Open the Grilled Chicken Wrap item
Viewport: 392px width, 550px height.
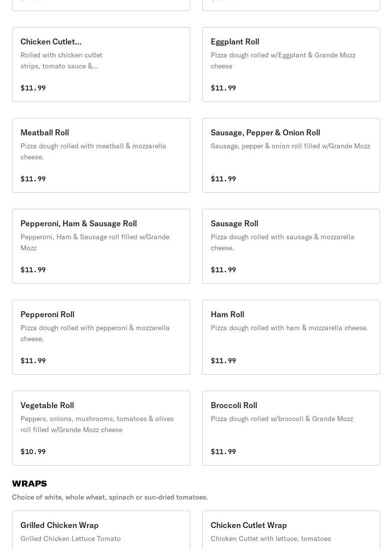point(59,525)
